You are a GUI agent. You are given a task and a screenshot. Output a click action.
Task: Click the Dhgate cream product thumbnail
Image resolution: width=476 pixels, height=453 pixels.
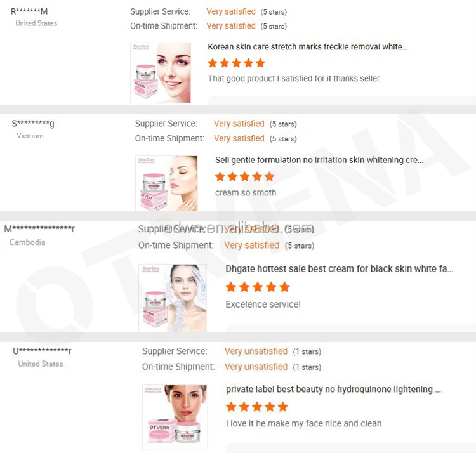point(173,298)
